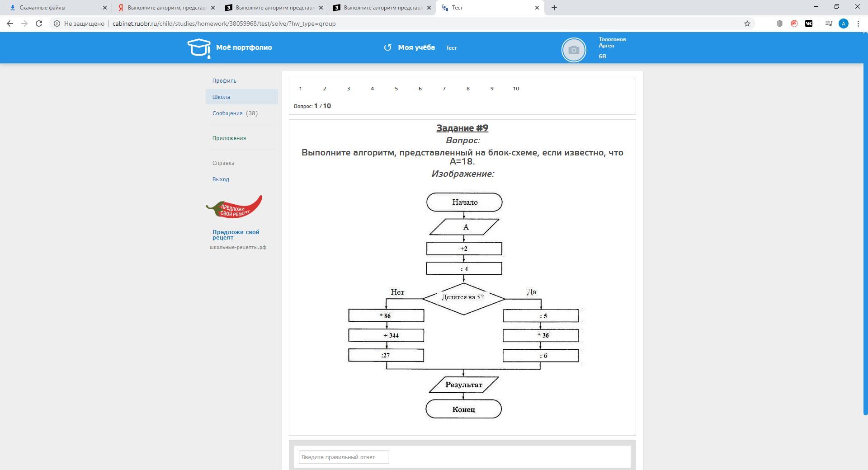868x470 pixels.
Task: Click the graduation cap portfolio logo
Action: pos(199,48)
